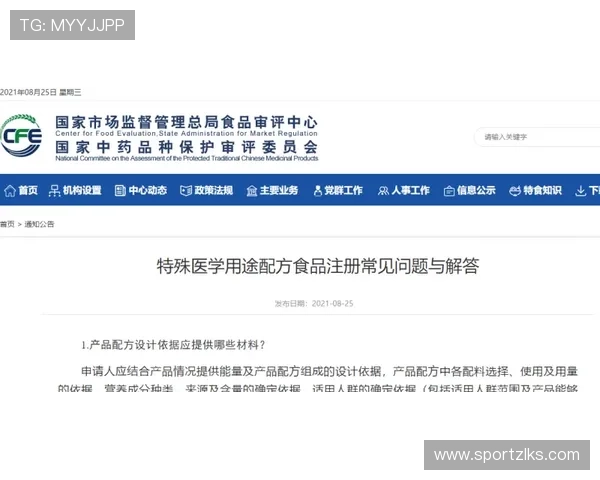Open the 人事工作 menu item

pyautogui.click(x=411, y=190)
